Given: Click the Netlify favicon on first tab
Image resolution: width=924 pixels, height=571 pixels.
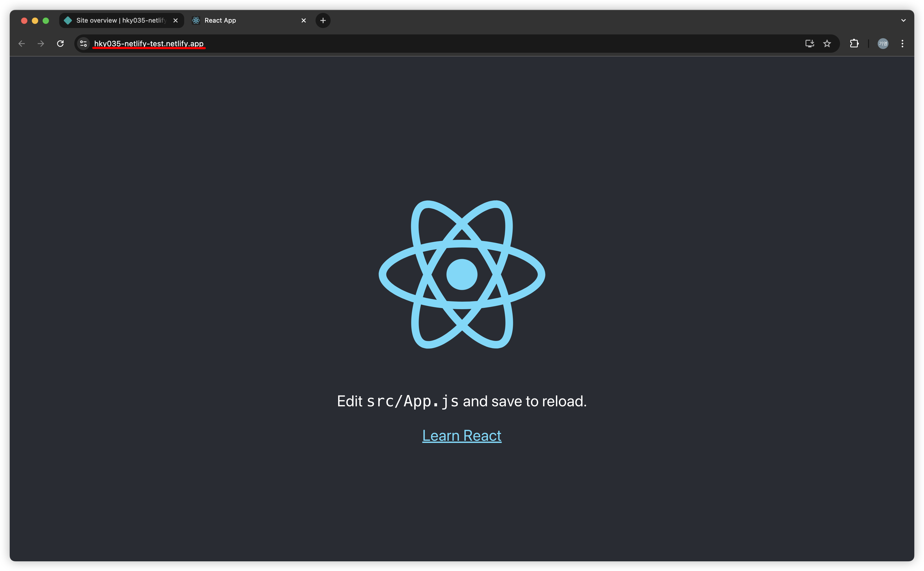Looking at the screenshot, I should tap(68, 20).
